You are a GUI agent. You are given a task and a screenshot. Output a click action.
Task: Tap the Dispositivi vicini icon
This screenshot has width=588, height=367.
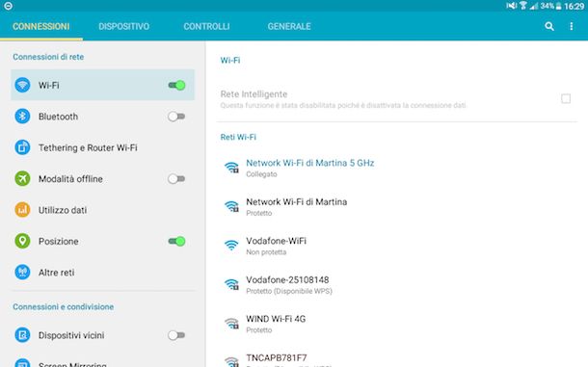[x=22, y=335]
